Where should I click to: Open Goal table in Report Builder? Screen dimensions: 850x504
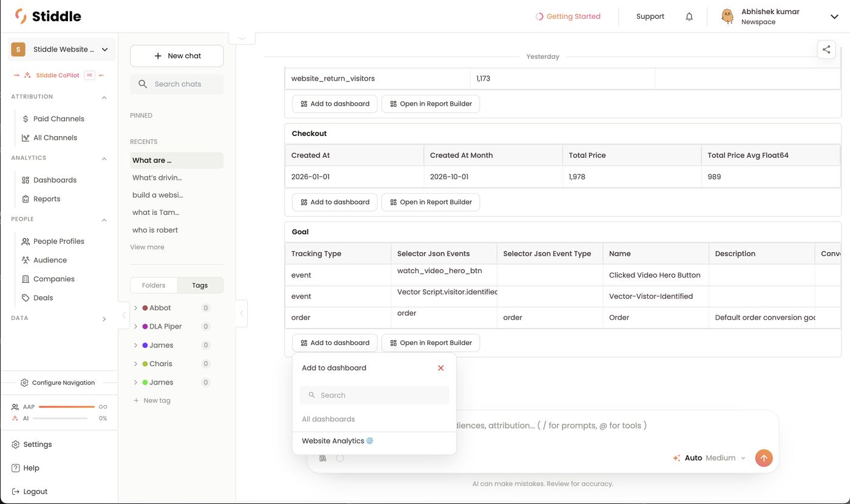coord(430,343)
